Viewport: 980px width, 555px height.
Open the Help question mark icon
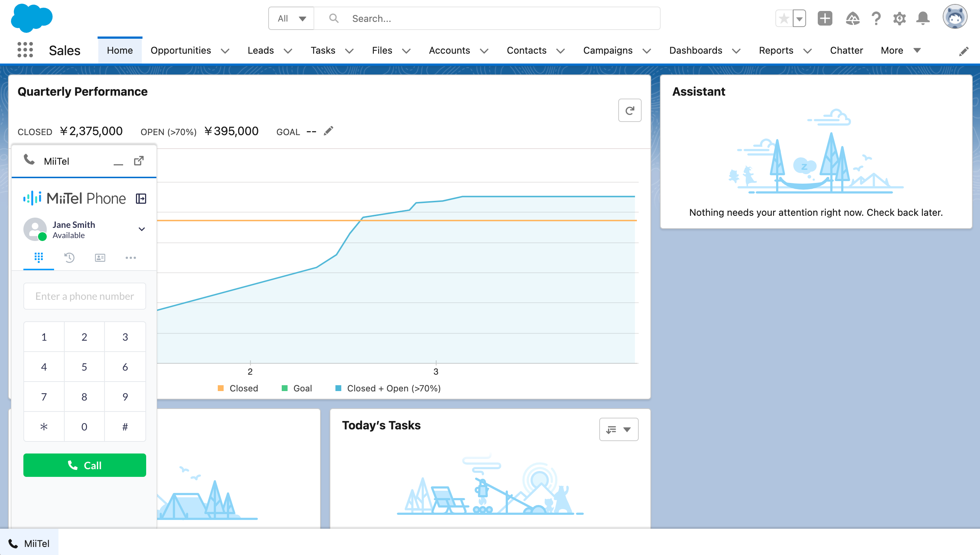[x=876, y=18]
